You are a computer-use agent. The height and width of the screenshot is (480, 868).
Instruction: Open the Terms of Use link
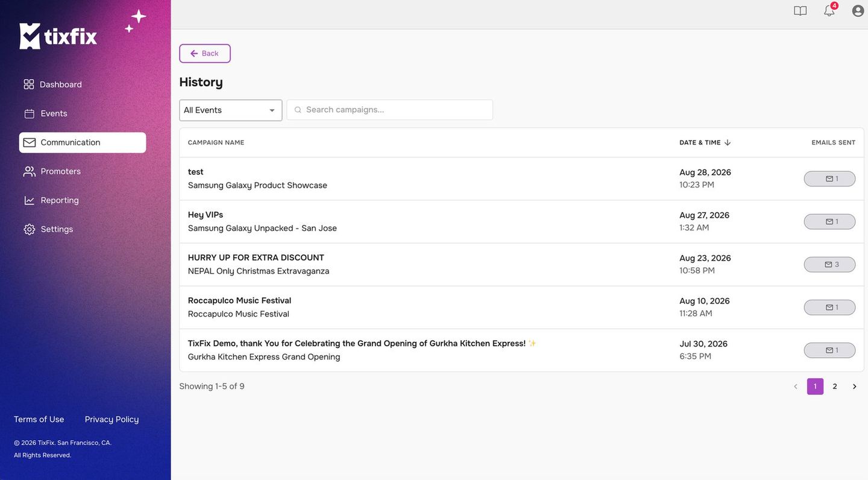(39, 419)
